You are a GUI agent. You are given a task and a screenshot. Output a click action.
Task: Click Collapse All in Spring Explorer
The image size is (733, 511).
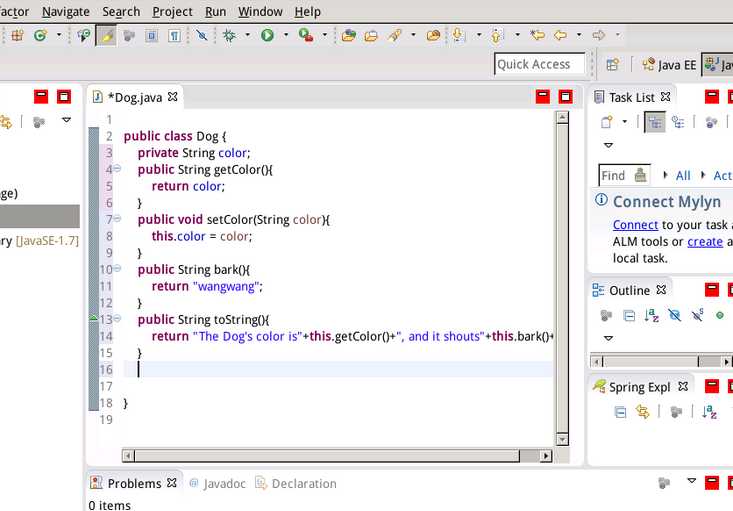click(x=620, y=412)
